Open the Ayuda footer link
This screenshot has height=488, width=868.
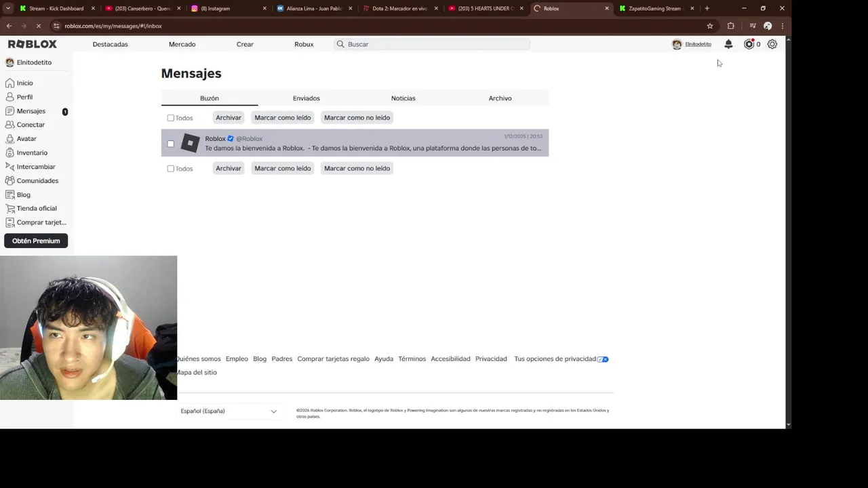[384, 359]
